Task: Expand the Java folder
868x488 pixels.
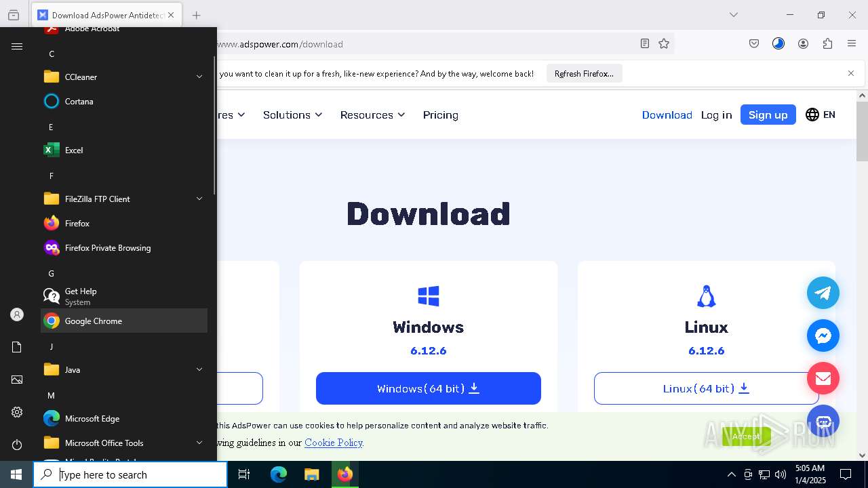Action: [x=124, y=369]
